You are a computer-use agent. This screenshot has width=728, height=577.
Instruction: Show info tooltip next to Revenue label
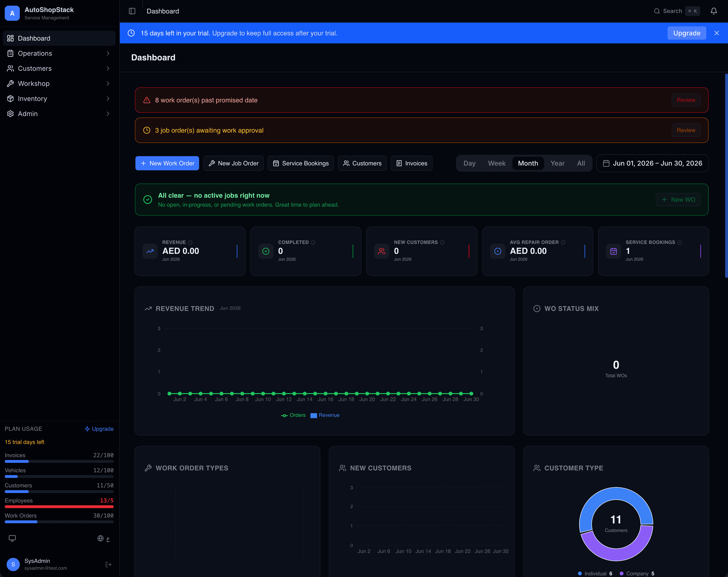click(x=190, y=243)
